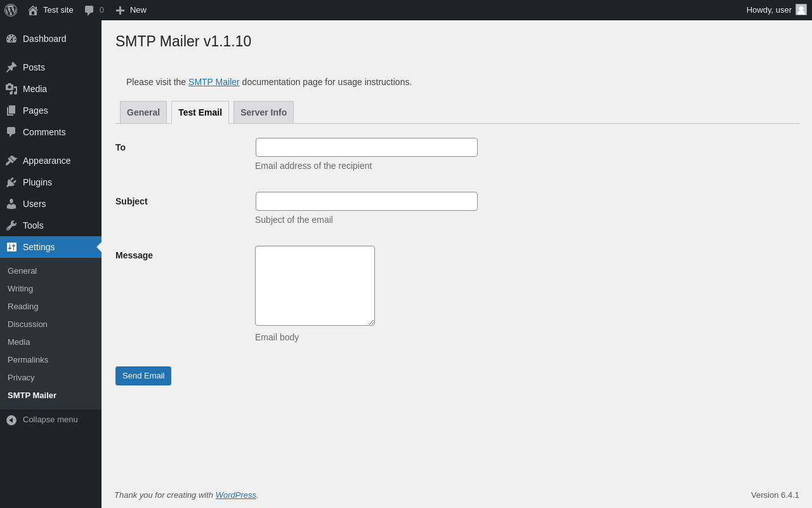Click the 'SMTP Mailer v1.1.10' heading

[x=183, y=41]
